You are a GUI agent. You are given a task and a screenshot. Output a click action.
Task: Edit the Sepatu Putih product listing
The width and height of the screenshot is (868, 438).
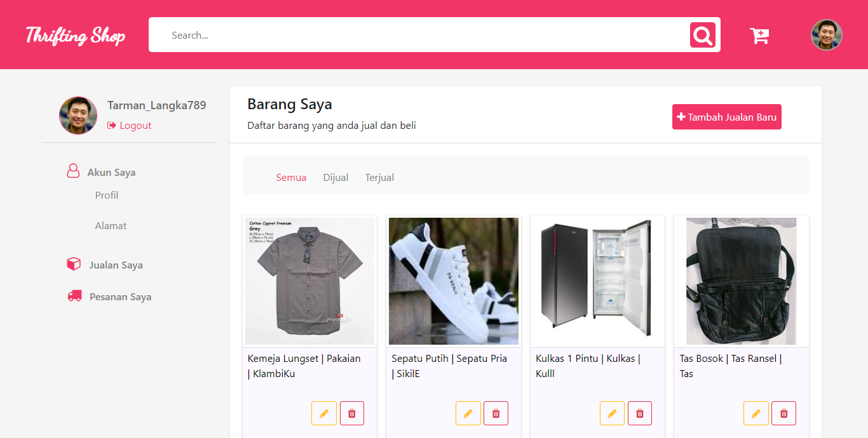468,413
